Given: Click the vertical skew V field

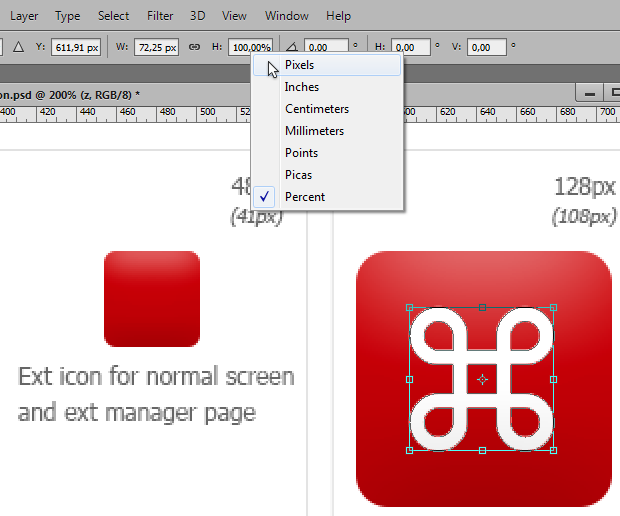Looking at the screenshot, I should 486,47.
